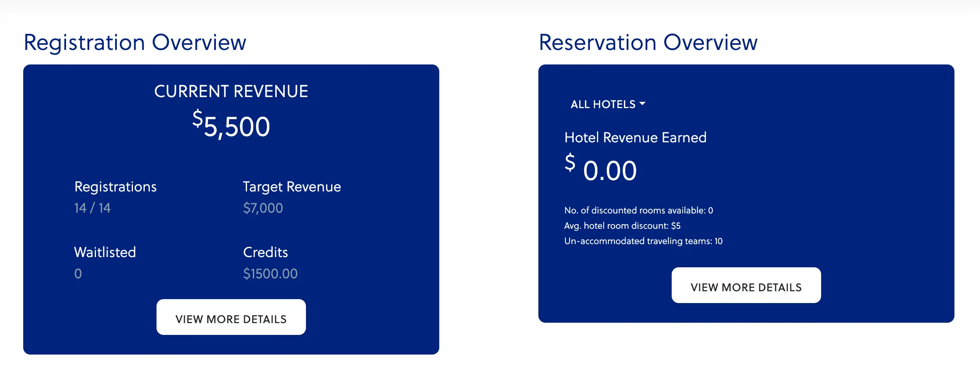
Task: Click the Target Revenue label
Action: point(292,187)
